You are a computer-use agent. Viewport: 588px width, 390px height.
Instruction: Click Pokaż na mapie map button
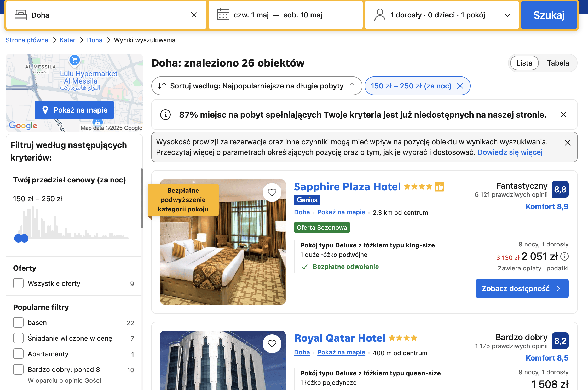(x=74, y=110)
